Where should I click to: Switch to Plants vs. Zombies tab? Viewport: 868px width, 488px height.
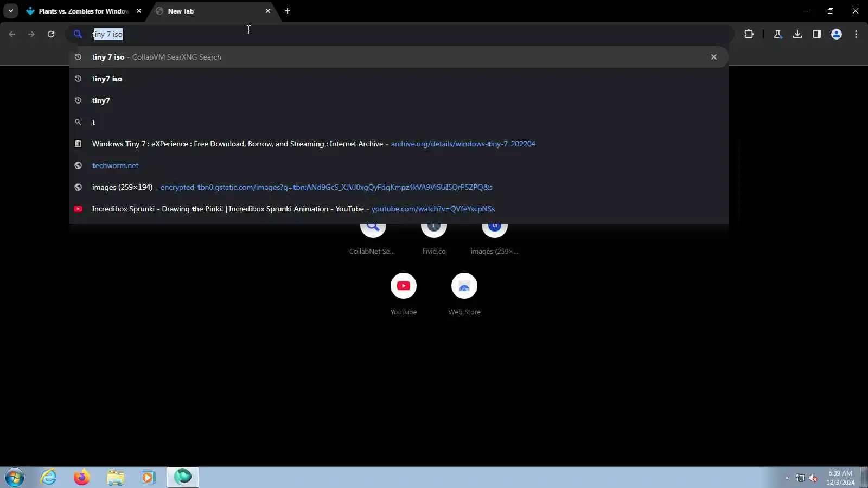click(x=83, y=11)
